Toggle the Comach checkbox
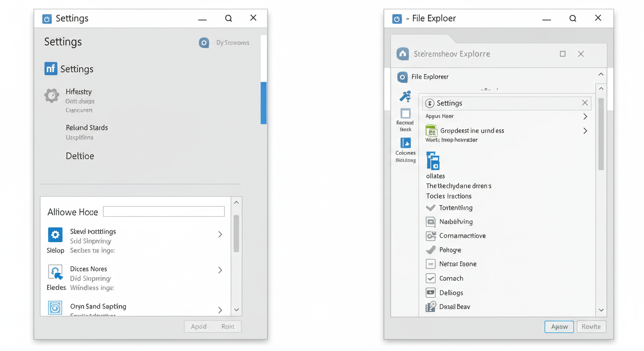The height and width of the screenshot is (351, 644). click(430, 278)
